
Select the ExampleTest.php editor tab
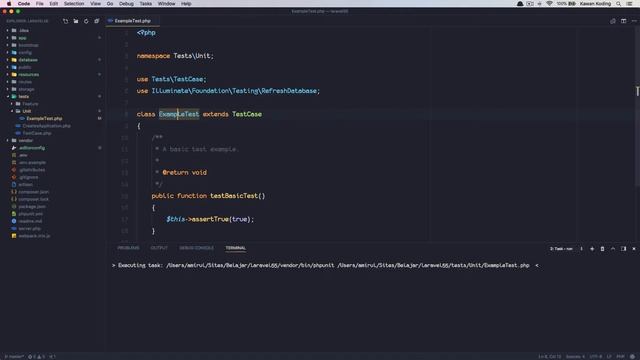[132, 21]
